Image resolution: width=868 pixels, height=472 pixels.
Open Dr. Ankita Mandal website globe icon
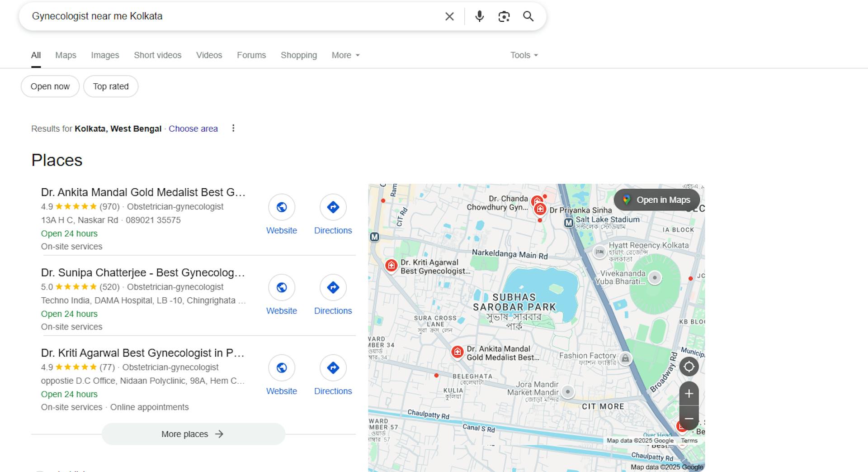pyautogui.click(x=282, y=207)
